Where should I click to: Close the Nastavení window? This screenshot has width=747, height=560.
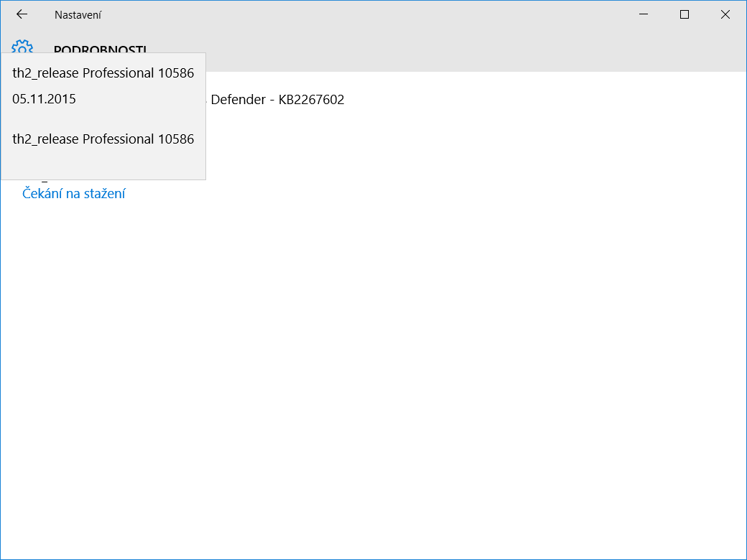(x=725, y=15)
